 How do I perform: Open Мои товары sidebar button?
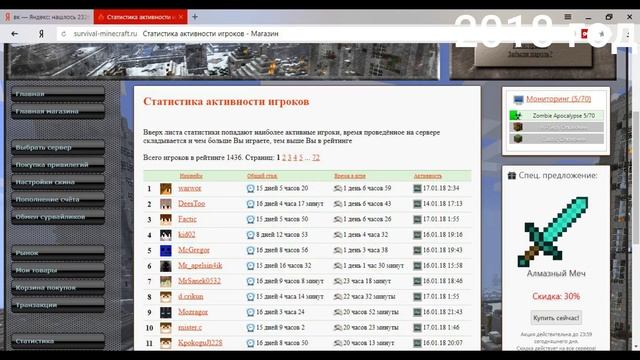[58, 270]
